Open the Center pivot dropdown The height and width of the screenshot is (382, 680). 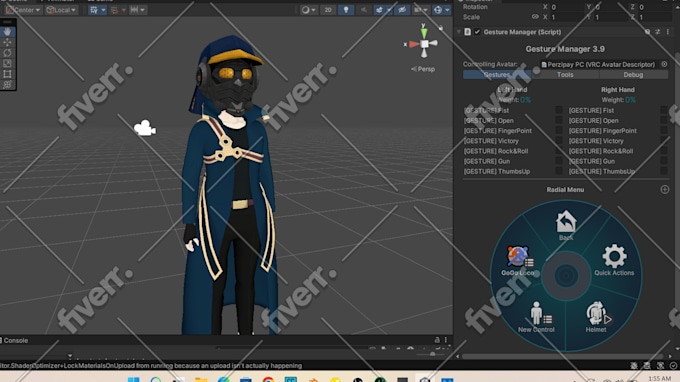pos(23,10)
